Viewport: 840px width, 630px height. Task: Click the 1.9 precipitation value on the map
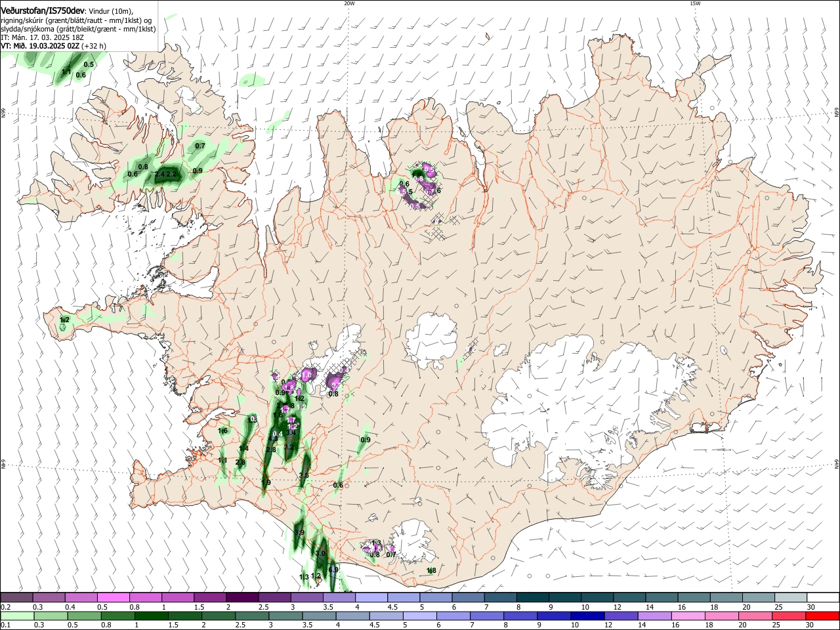pyautogui.click(x=266, y=483)
